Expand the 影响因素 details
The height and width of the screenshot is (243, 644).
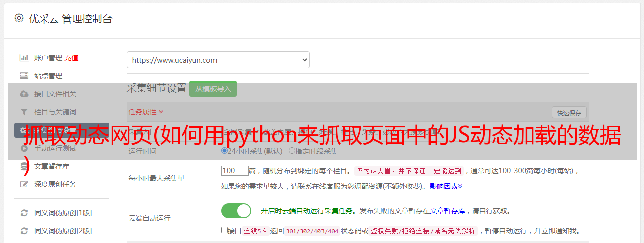click(446, 186)
